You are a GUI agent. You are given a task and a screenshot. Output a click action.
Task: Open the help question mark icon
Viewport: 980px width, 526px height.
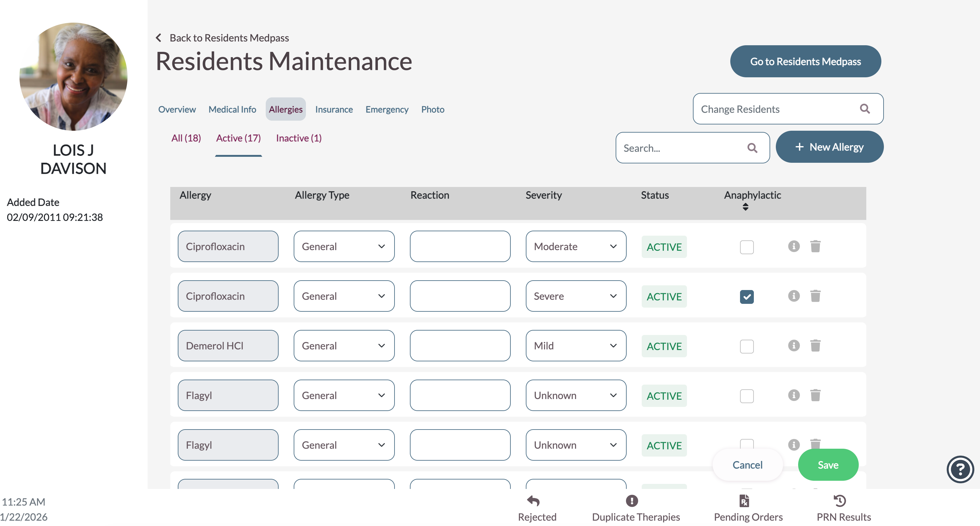click(960, 469)
